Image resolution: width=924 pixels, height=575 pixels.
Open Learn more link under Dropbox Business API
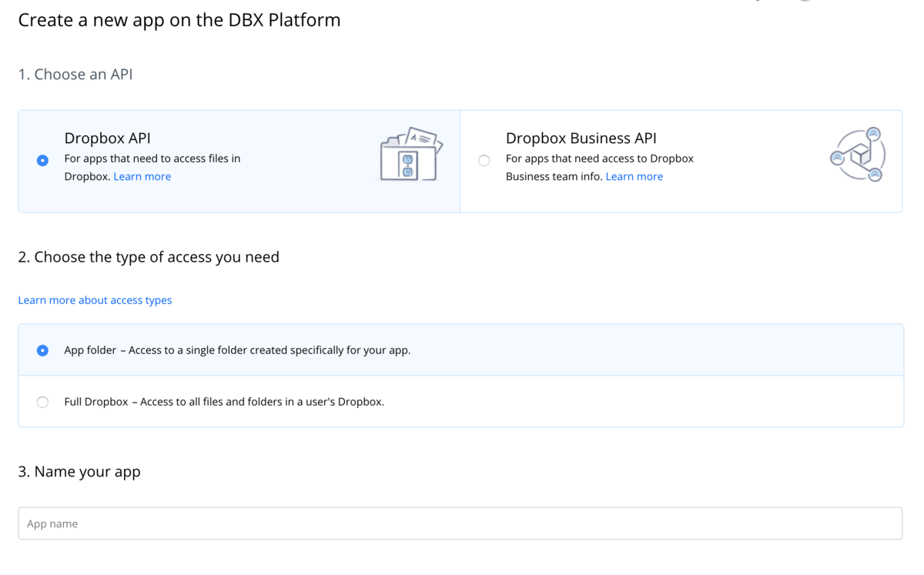click(634, 176)
